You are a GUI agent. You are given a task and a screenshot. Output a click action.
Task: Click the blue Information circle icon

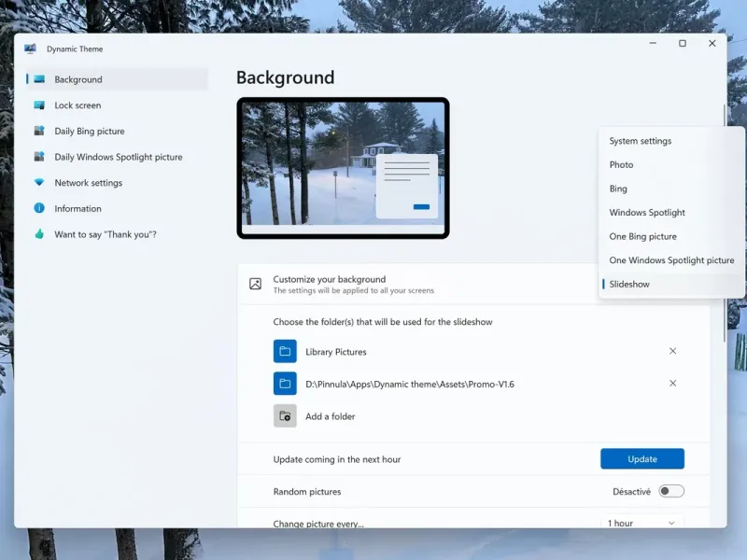click(39, 208)
